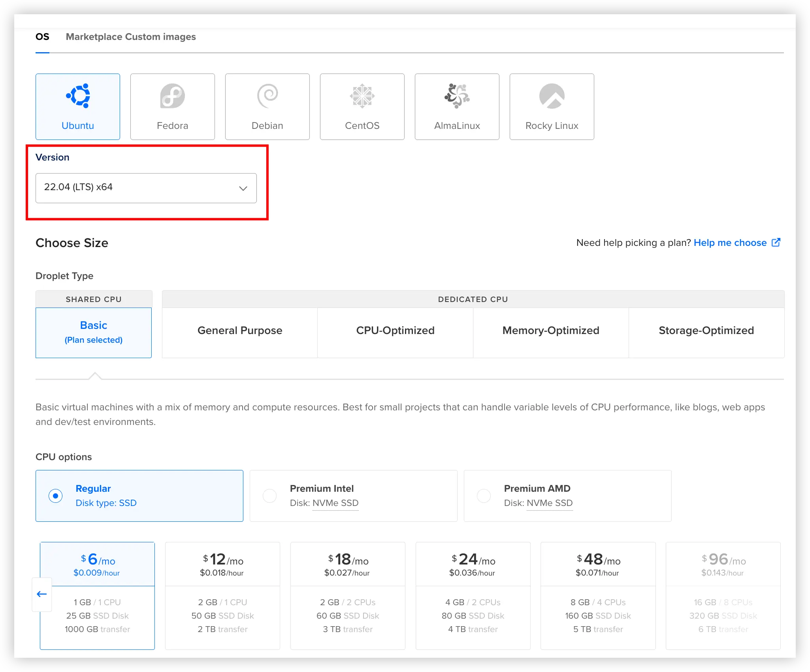Select the $24/mo plan card
810x672 pixels.
(473, 596)
